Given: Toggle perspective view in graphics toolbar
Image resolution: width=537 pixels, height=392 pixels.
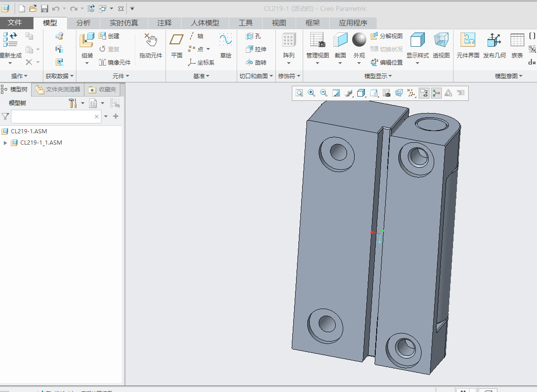Looking at the screenshot, I should tap(399, 93).
